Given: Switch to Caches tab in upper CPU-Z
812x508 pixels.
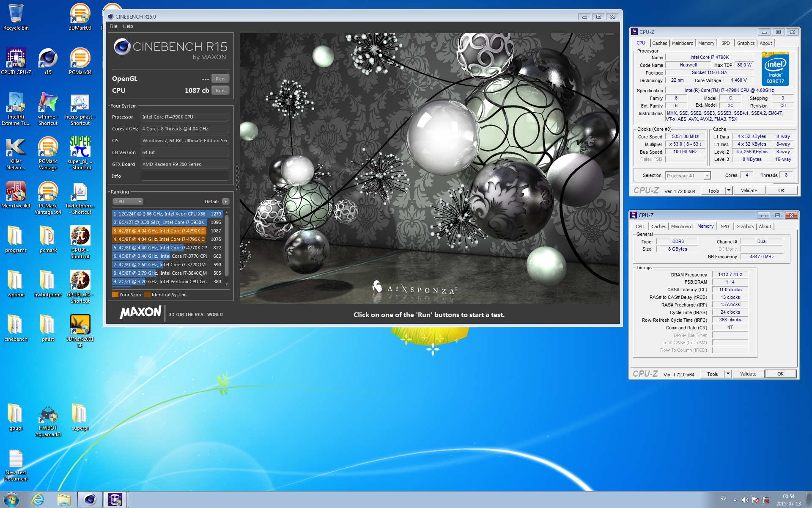Looking at the screenshot, I should click(659, 43).
